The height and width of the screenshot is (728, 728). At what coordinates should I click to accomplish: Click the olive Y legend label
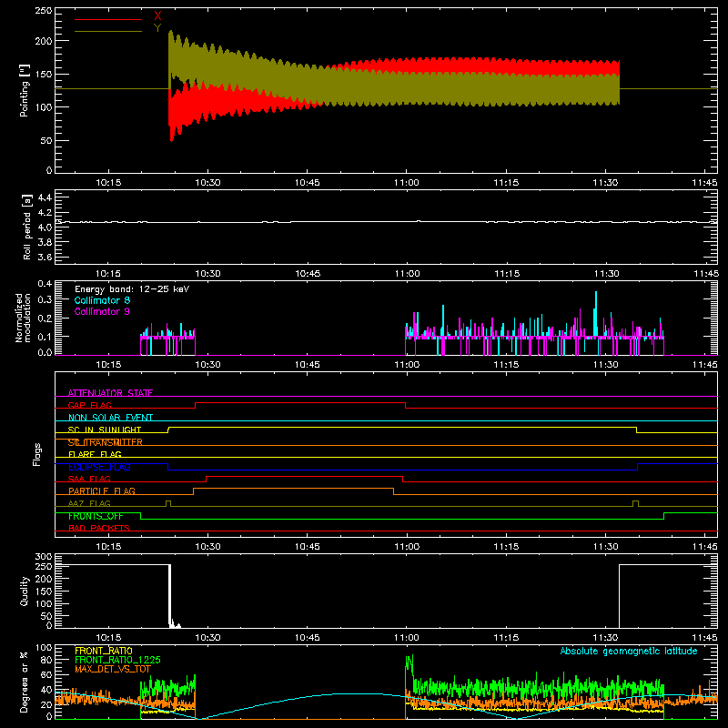157,28
